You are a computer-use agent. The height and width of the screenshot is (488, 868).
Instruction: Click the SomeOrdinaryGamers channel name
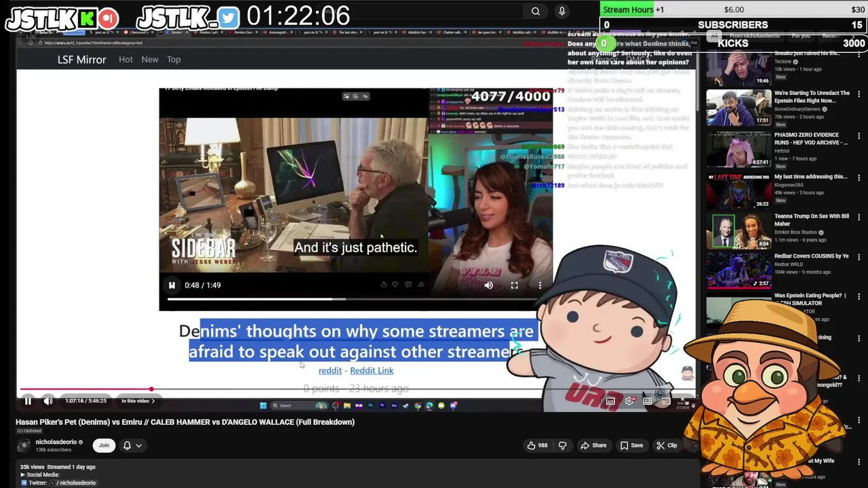pyautogui.click(x=797, y=109)
